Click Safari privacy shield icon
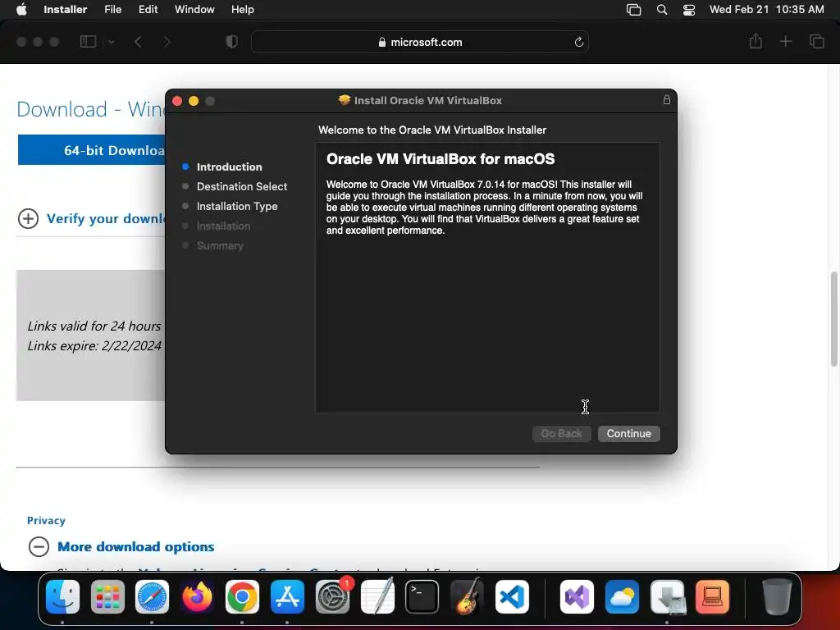Viewport: 840px width, 630px height. tap(231, 42)
